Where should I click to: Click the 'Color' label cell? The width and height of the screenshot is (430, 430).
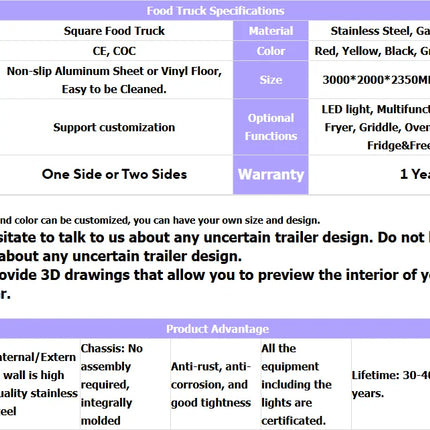pos(271,51)
